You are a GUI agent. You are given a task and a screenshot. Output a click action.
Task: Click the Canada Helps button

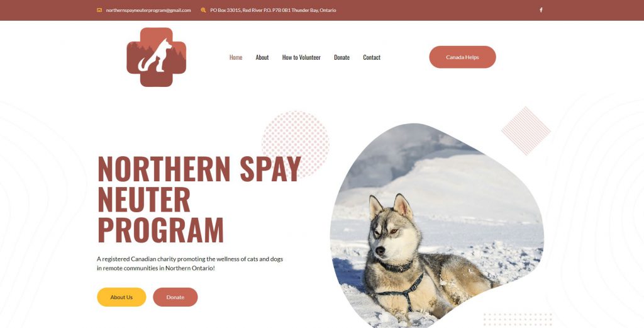tap(462, 57)
